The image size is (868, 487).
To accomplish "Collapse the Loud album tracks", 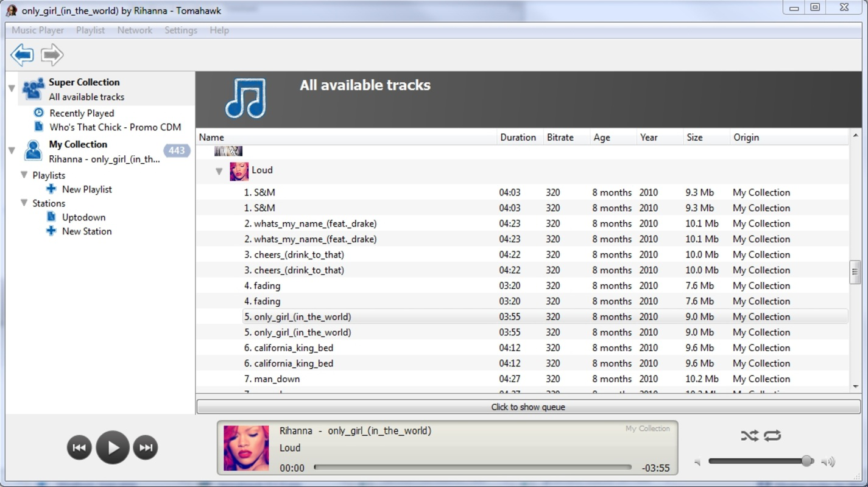I will [x=219, y=172].
